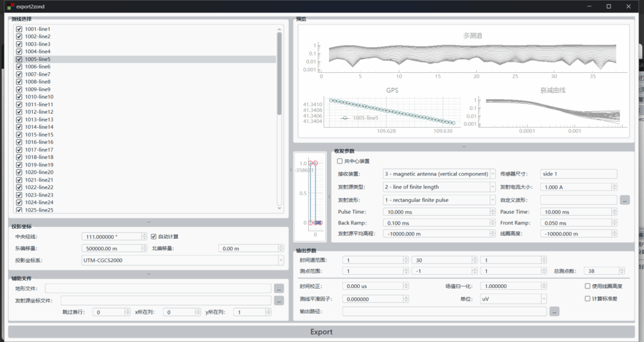Expand the 发射源类型 dropdown list
644x342 pixels.
[439, 187]
